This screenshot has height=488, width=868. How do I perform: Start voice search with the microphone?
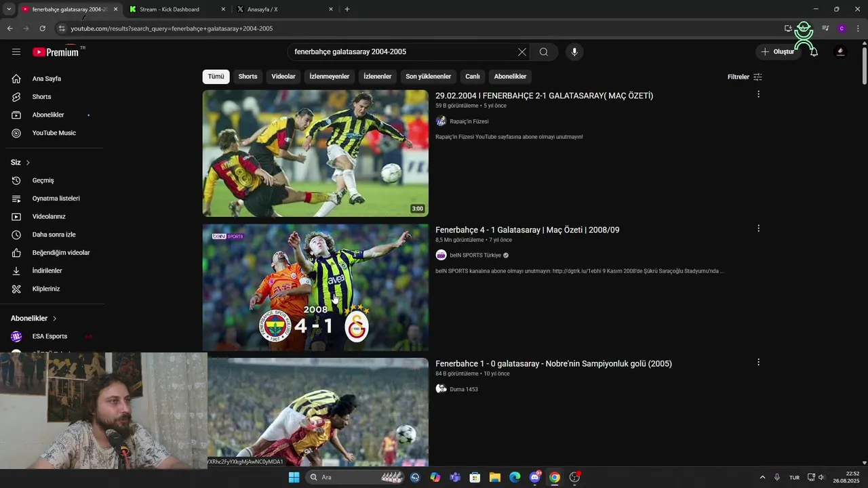tap(574, 52)
